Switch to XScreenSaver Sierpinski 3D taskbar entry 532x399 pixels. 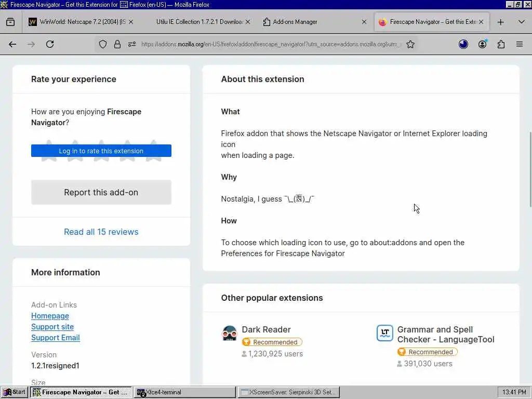(289, 392)
